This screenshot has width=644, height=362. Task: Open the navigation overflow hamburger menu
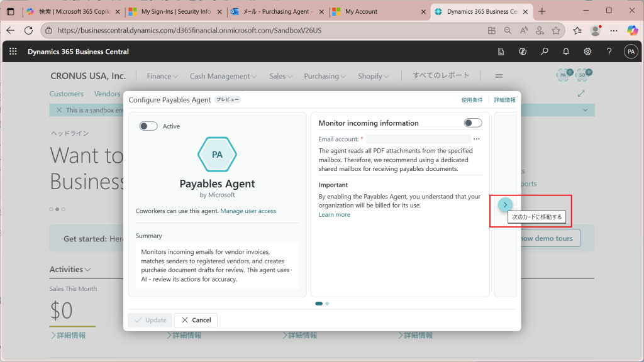click(x=499, y=76)
